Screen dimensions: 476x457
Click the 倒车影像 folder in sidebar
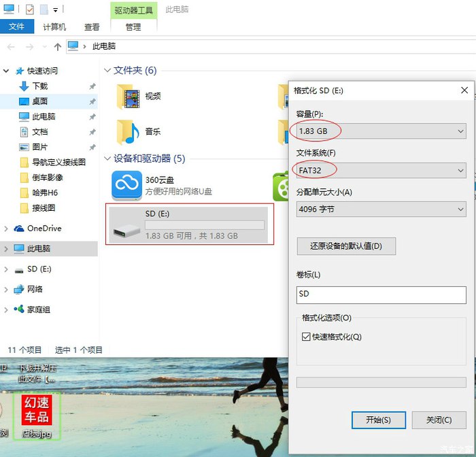41,177
